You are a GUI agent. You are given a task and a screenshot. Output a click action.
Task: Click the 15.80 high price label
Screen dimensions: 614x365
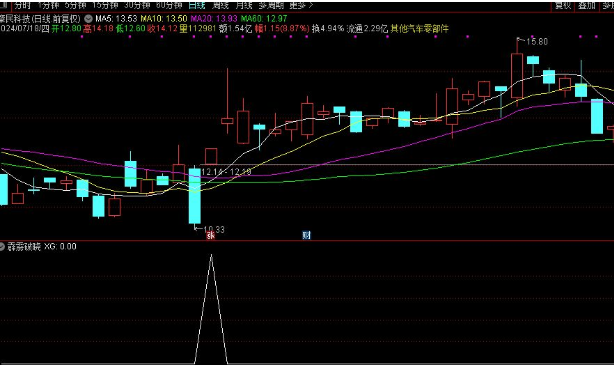537,42
